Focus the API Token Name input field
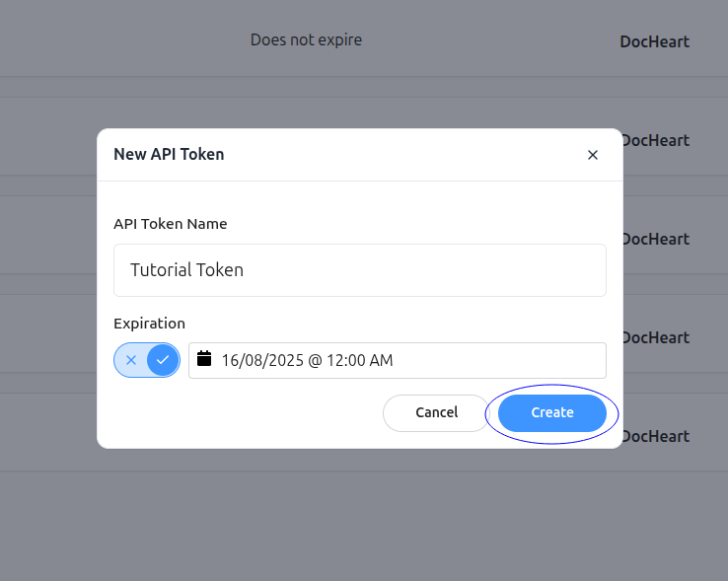Image resolution: width=728 pixels, height=581 pixels. 359,270
